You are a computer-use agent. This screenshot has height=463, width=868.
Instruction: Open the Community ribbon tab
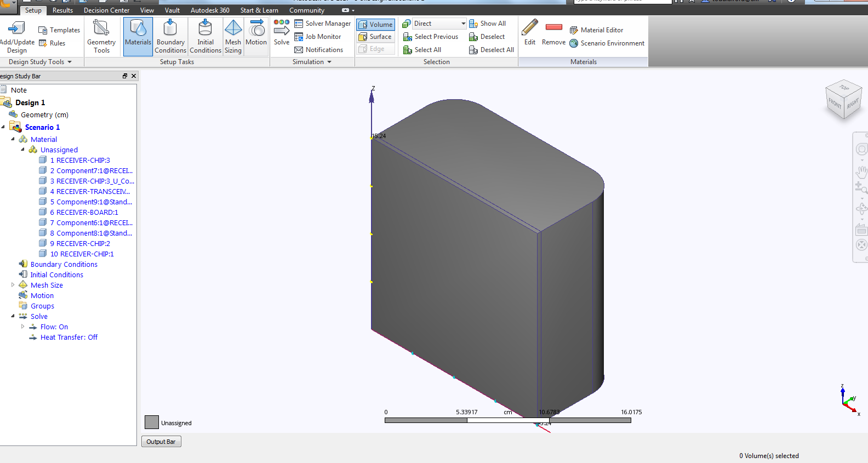[x=307, y=10]
